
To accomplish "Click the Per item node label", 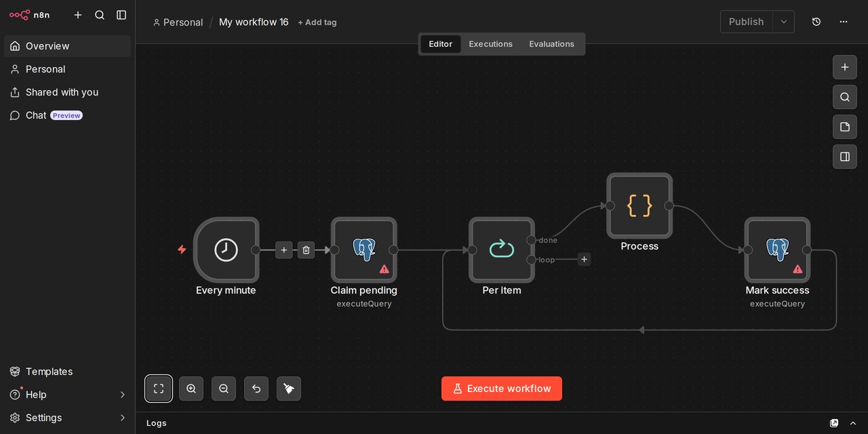I will [x=502, y=290].
